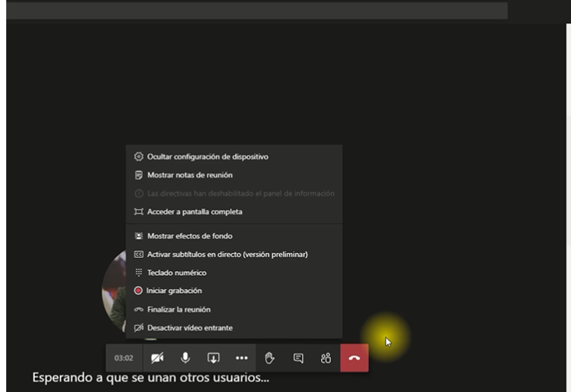Click the meeting notes icon
The height and width of the screenshot is (392, 571).
(139, 175)
